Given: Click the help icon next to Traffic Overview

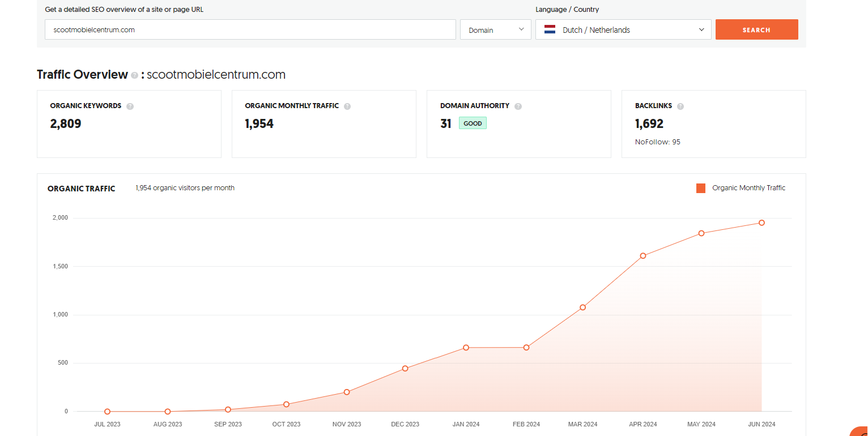Looking at the screenshot, I should click(x=134, y=75).
